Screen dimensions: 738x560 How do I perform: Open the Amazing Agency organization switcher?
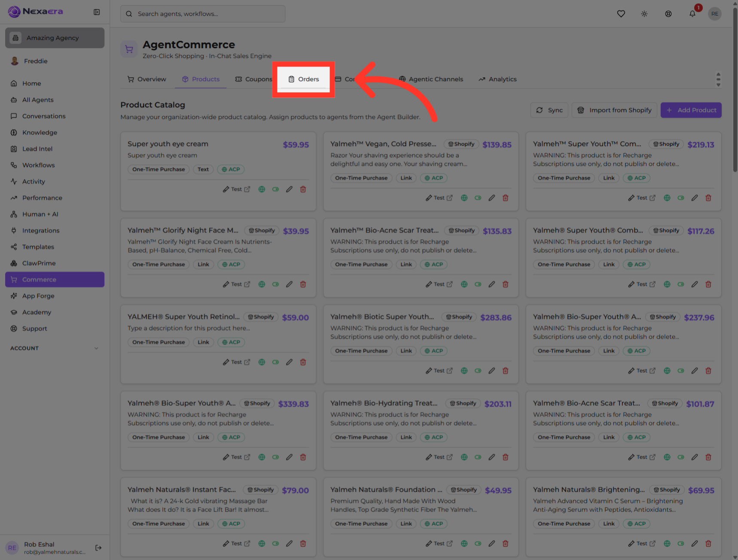55,38
